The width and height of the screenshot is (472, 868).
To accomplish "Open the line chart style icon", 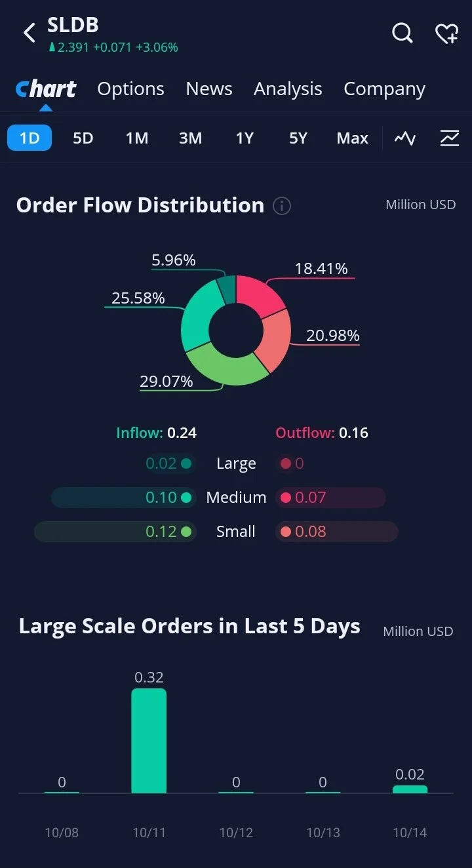I will click(x=405, y=138).
